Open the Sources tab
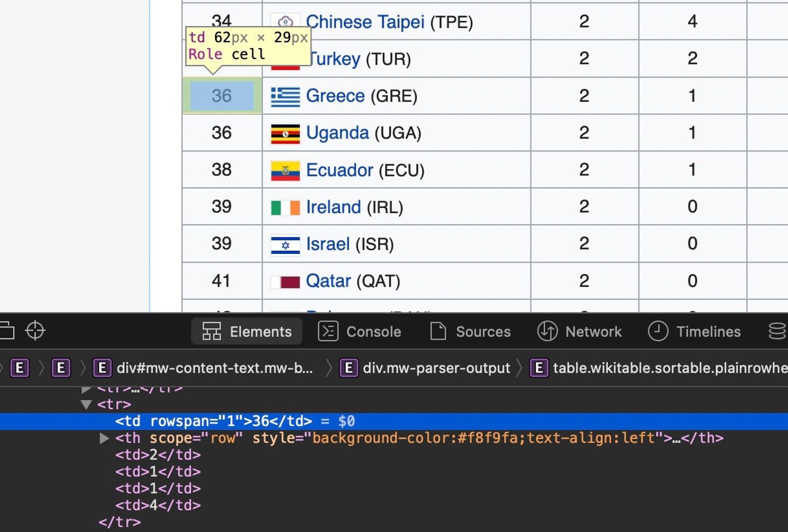This screenshot has height=532, width=788. [470, 331]
